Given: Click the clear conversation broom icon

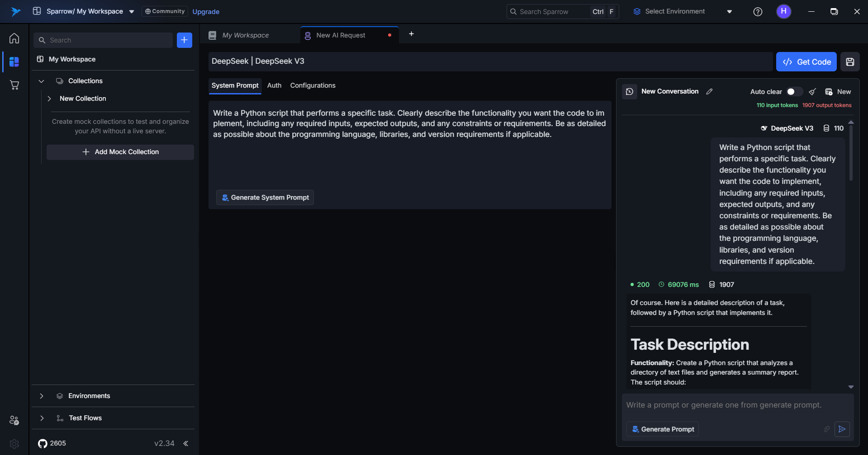Looking at the screenshot, I should pyautogui.click(x=812, y=92).
